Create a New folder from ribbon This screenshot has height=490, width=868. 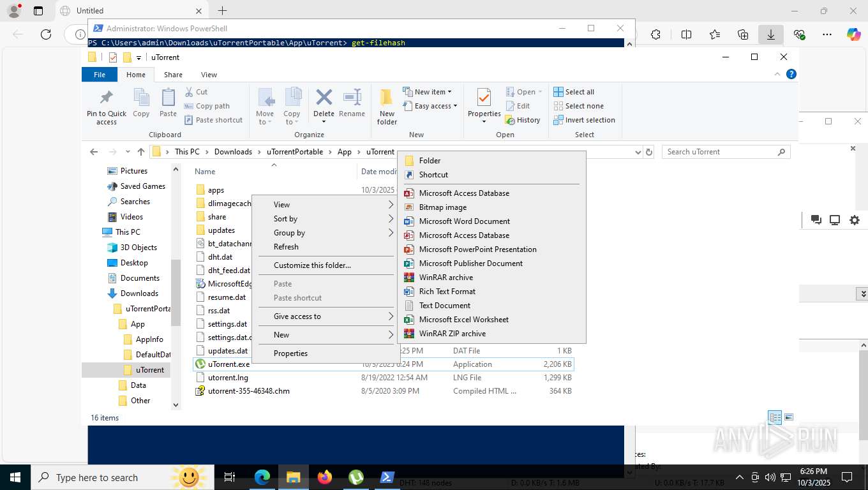(x=387, y=106)
